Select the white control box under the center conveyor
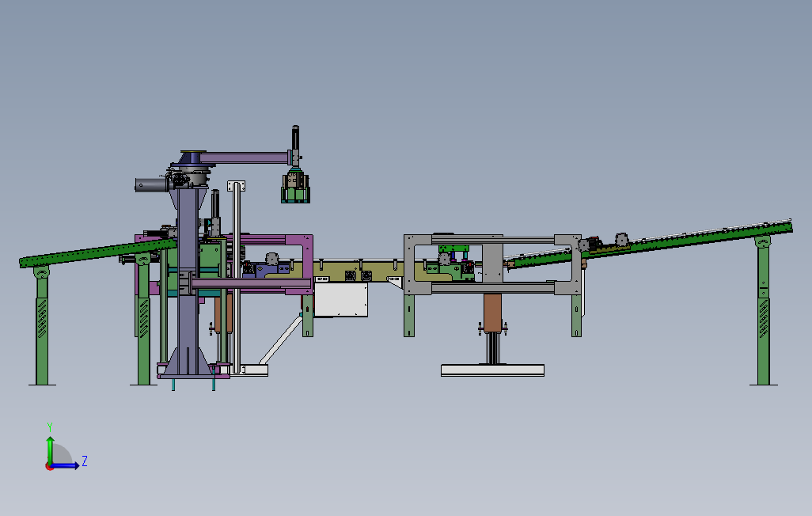 341,299
